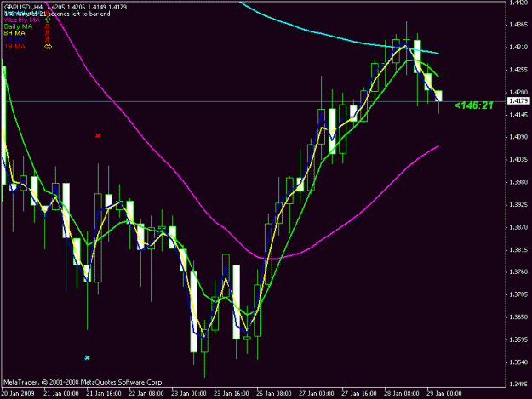This screenshot has width=532, height=399.
Task: Click the Weekly MA legend label
Action: click(x=22, y=20)
